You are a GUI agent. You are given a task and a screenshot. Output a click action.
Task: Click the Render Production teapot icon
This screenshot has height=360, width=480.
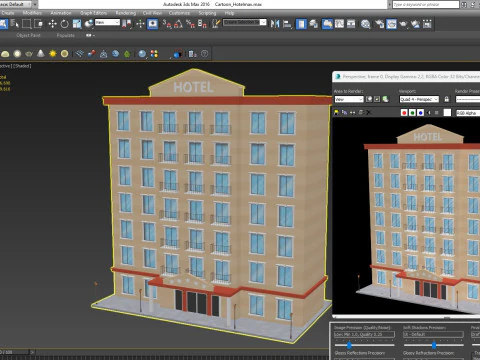pyautogui.click(x=403, y=24)
